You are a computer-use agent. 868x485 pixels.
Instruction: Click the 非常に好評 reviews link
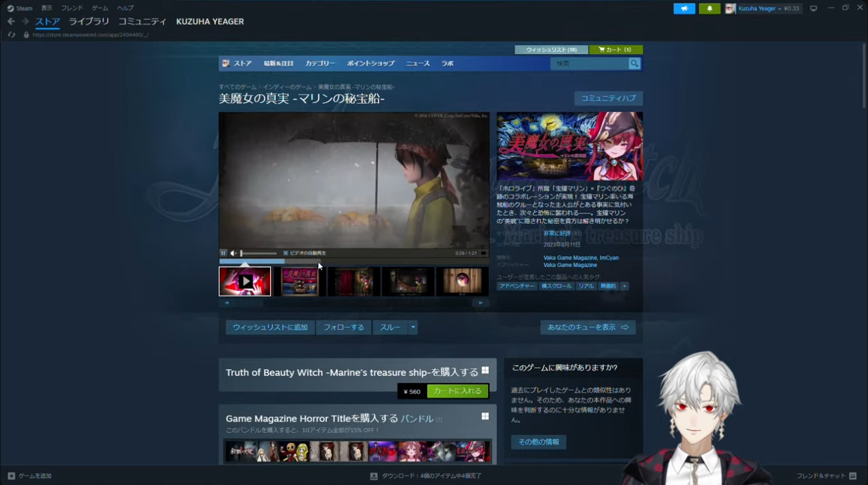point(557,233)
